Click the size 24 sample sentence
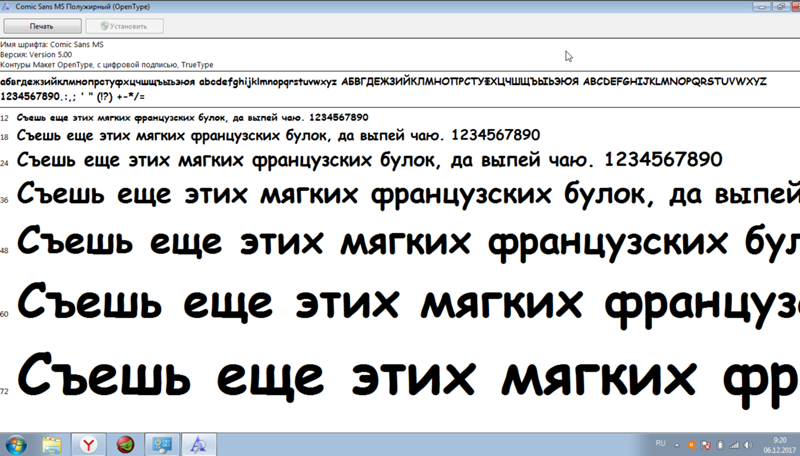800x456 pixels. click(x=369, y=160)
